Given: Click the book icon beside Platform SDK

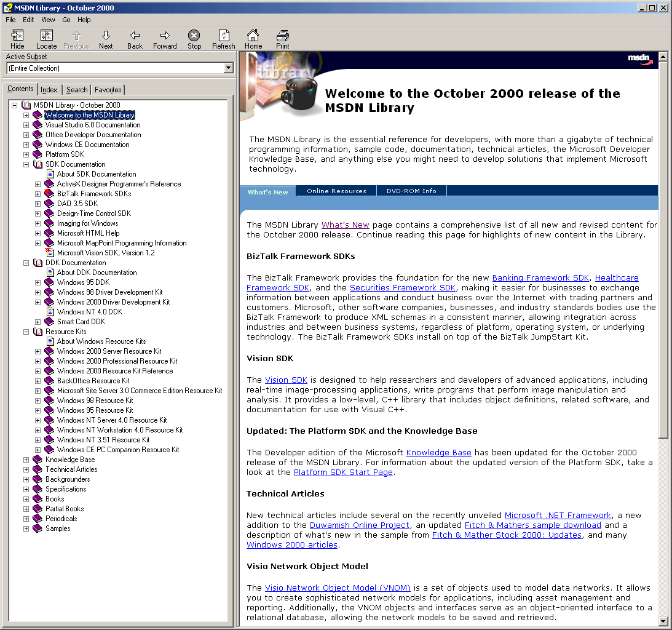Looking at the screenshot, I should [38, 154].
